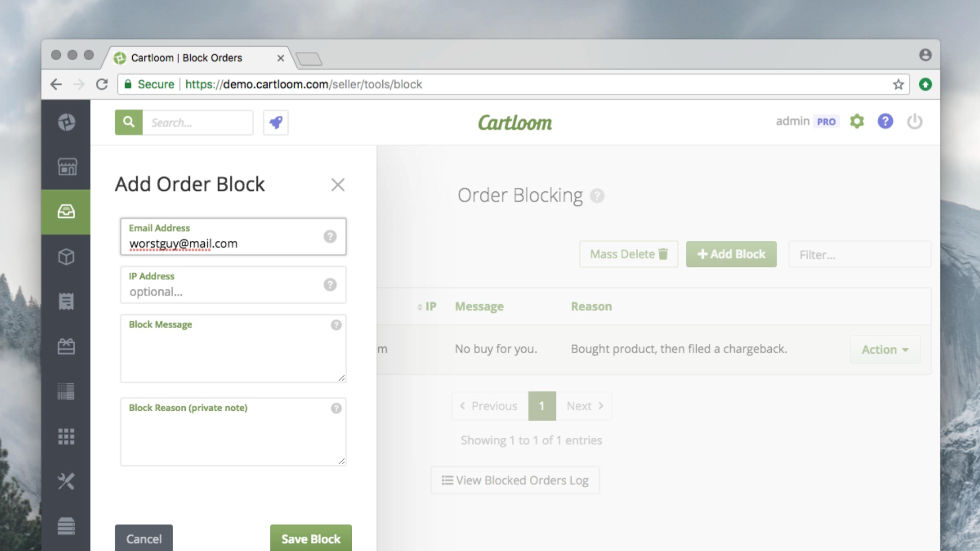
Task: Click the top Search field
Action: click(x=198, y=122)
